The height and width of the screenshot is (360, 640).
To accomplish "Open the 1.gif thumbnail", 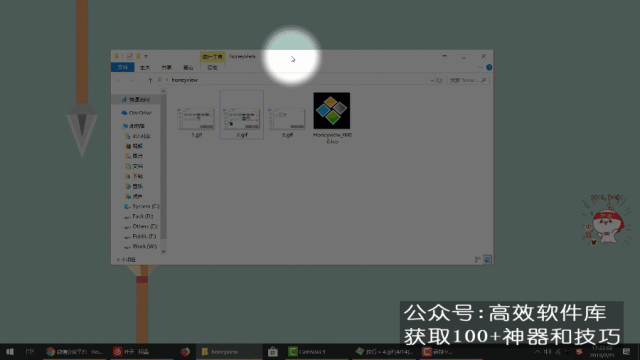I will [x=196, y=119].
